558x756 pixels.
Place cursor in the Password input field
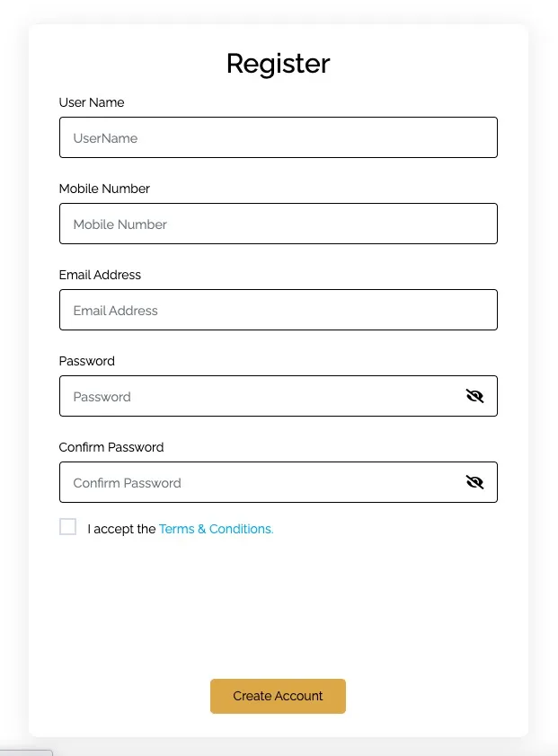(x=261, y=396)
